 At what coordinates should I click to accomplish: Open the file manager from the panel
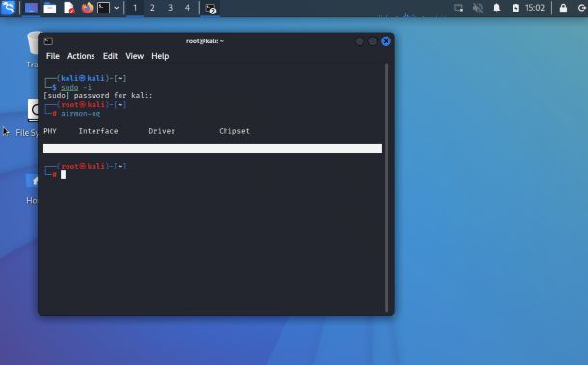tap(50, 8)
